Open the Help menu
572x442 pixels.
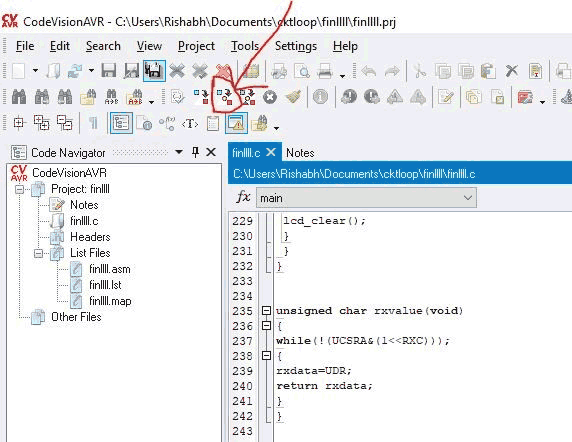click(345, 46)
